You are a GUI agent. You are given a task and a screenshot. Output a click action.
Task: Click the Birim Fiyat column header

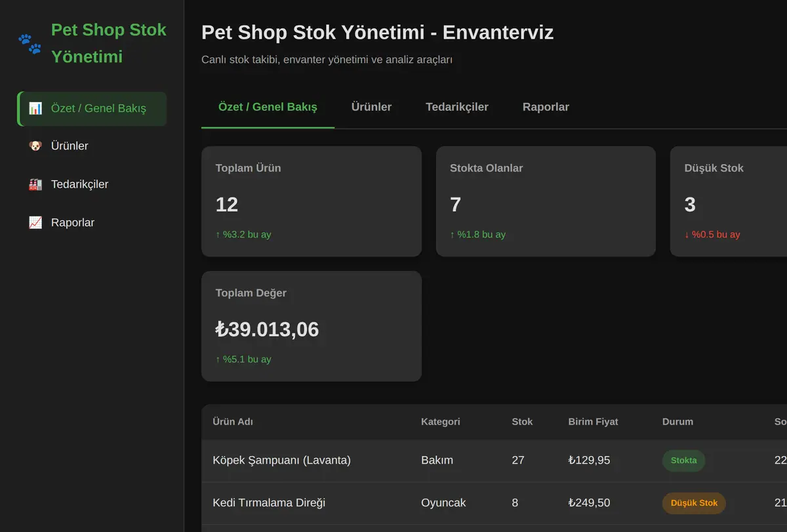[594, 422]
